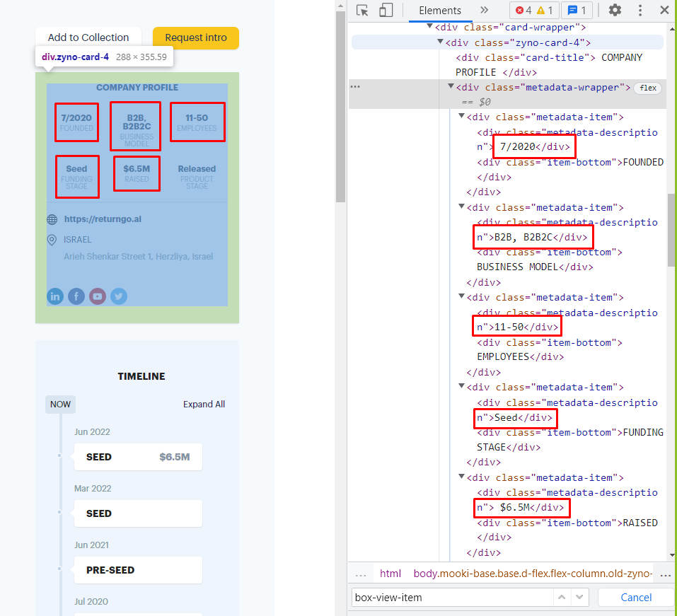Image resolution: width=677 pixels, height=616 pixels.
Task: Click 7/2020 FOUNDED profile item
Action: [x=76, y=122]
